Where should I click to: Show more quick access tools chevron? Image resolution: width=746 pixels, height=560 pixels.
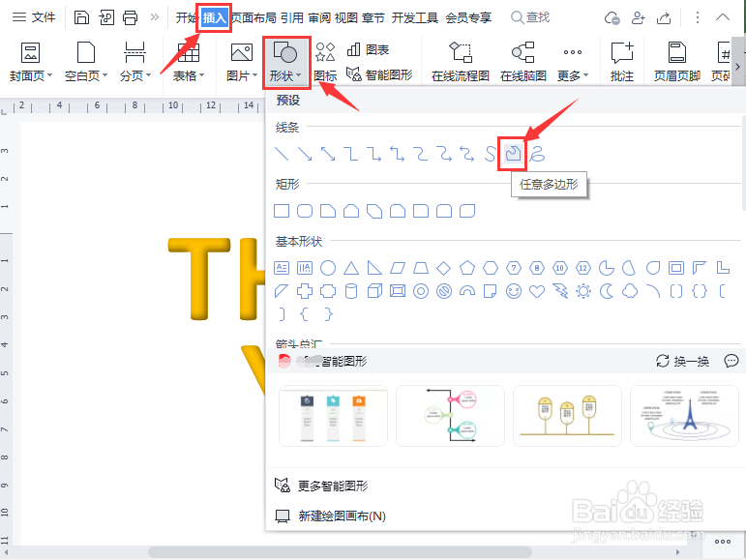coord(155,17)
